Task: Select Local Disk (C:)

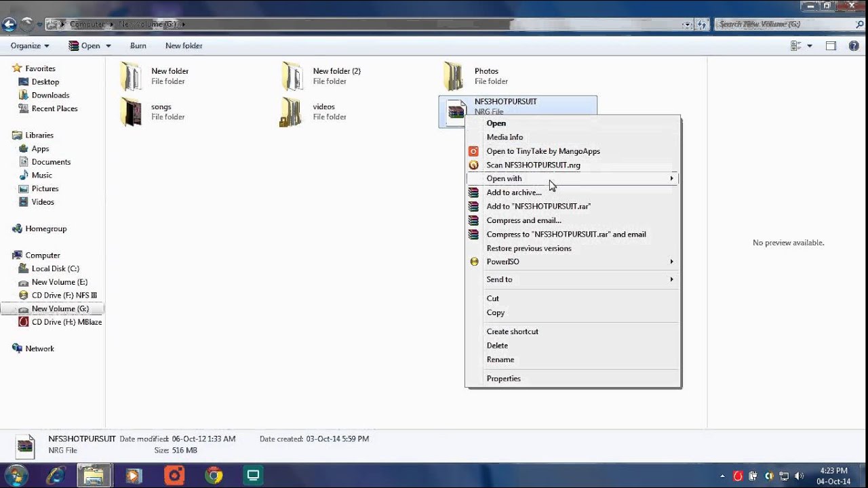Action: (x=55, y=268)
